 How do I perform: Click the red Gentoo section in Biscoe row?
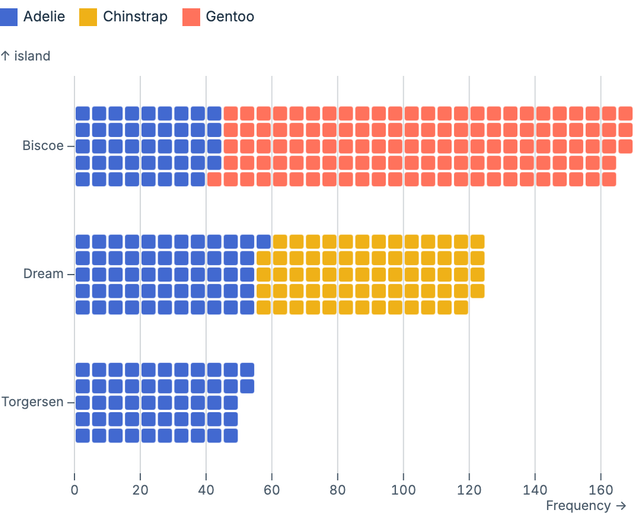(x=420, y=146)
